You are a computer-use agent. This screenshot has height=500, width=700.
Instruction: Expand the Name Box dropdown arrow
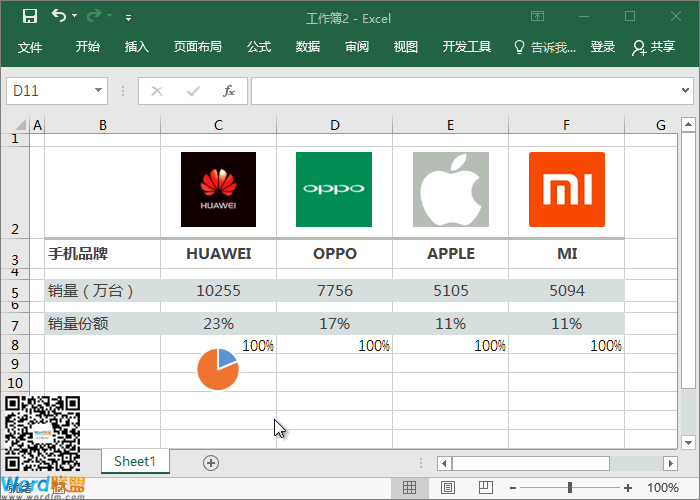click(98, 91)
